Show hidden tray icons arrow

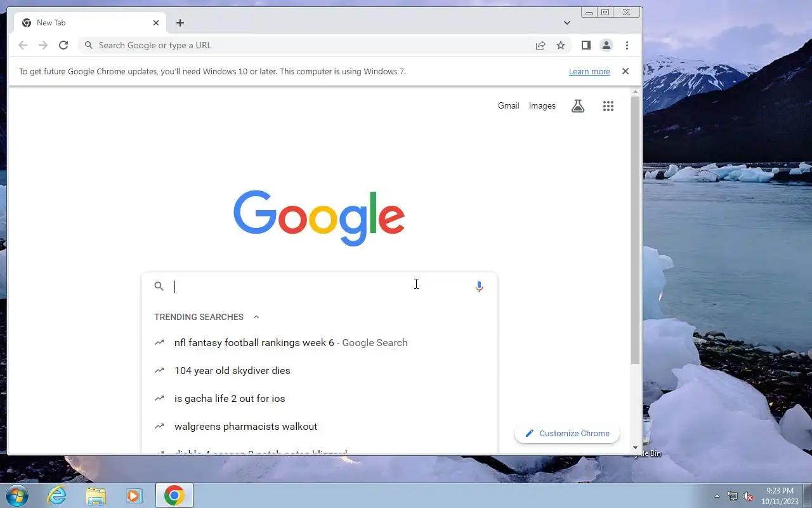(x=717, y=496)
